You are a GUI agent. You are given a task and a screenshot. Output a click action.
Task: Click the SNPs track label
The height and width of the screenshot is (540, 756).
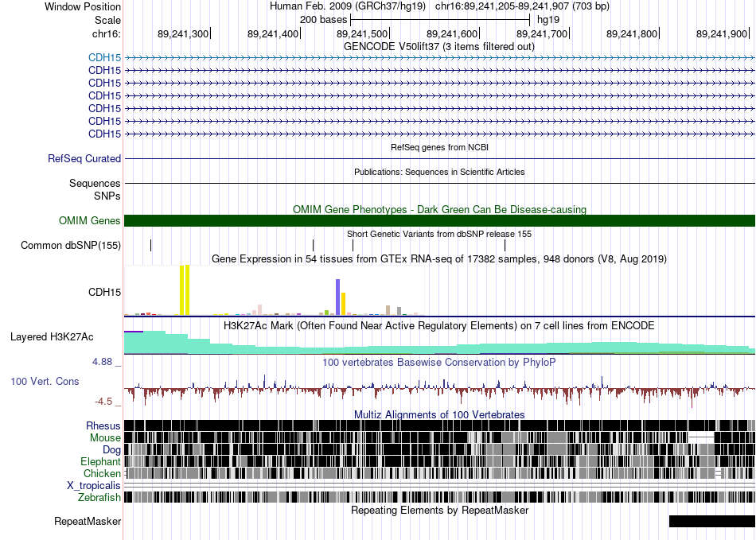pos(107,196)
